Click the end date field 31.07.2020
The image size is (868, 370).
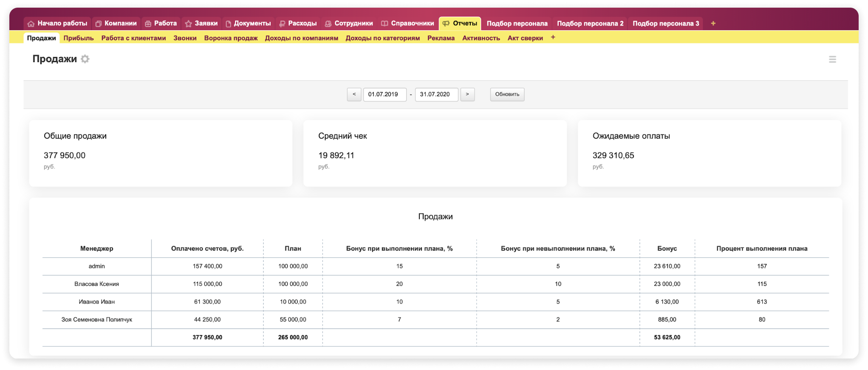pos(436,94)
